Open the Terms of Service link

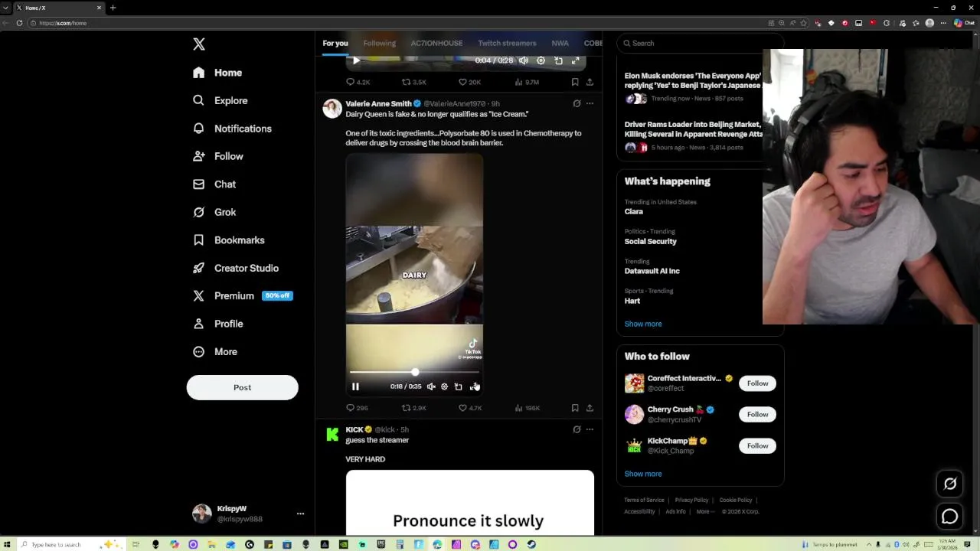pos(644,500)
